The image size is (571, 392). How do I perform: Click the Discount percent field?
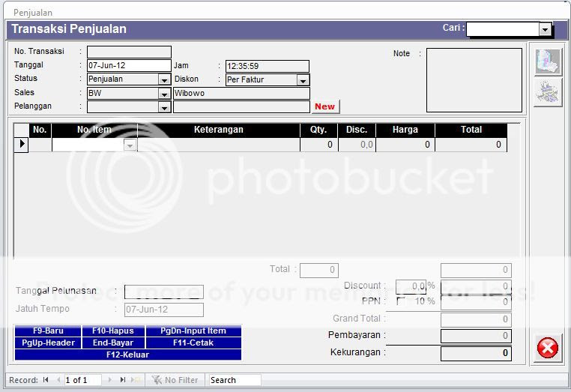pos(411,286)
